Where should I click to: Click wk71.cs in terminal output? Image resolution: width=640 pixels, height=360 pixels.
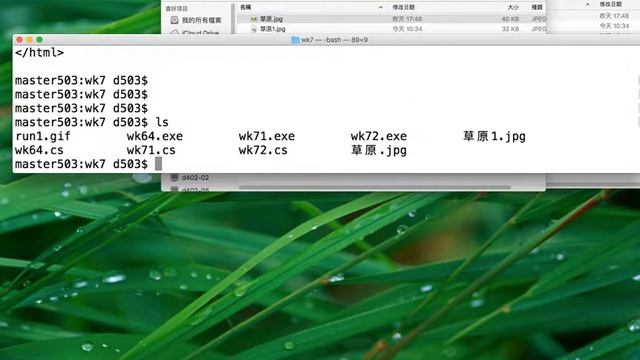[151, 150]
